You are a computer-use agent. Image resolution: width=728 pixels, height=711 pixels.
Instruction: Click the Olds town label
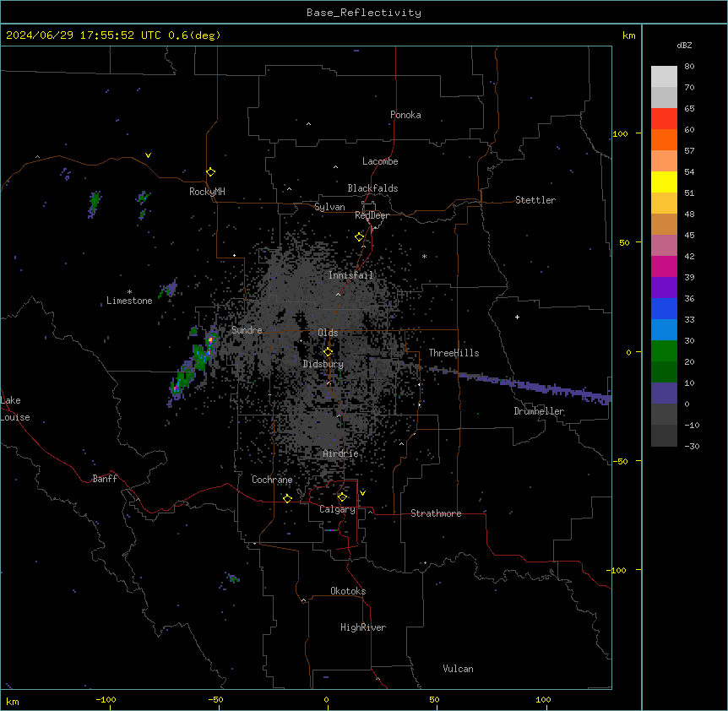(328, 333)
